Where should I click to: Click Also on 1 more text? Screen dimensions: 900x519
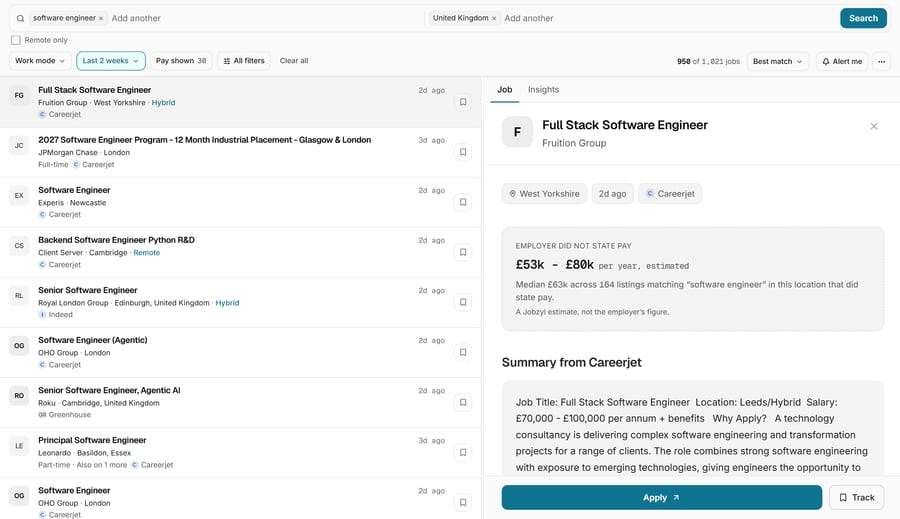pyautogui.click(x=102, y=465)
